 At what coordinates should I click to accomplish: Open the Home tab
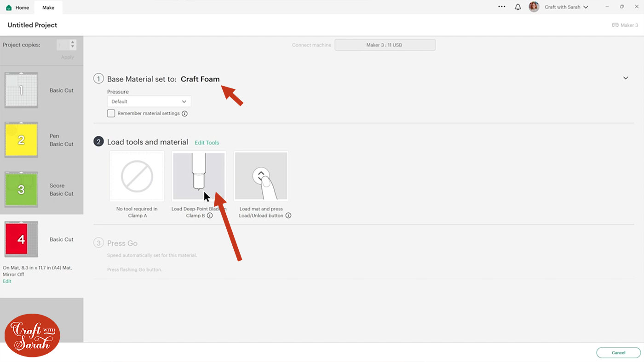(x=17, y=7)
